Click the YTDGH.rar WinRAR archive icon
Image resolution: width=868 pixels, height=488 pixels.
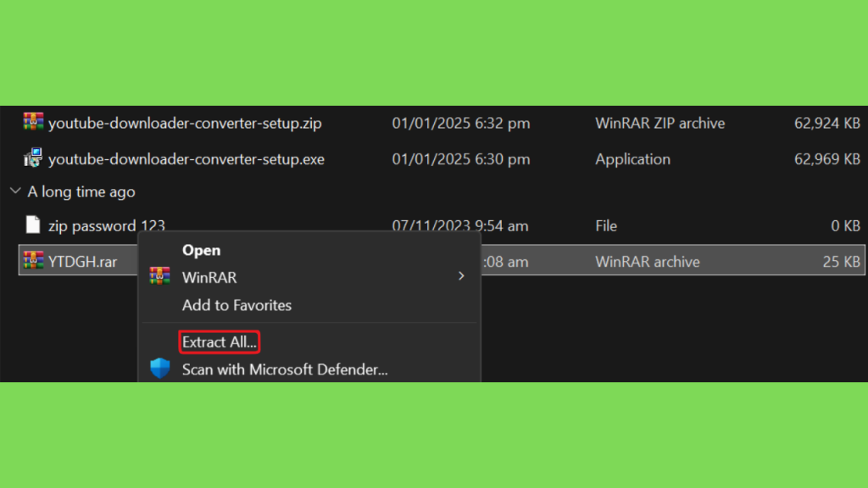pos(33,261)
